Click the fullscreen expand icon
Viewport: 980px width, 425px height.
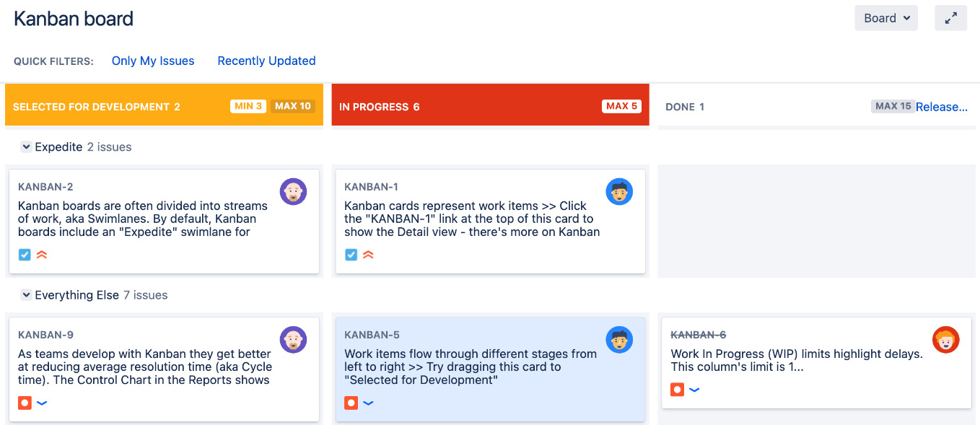[950, 18]
